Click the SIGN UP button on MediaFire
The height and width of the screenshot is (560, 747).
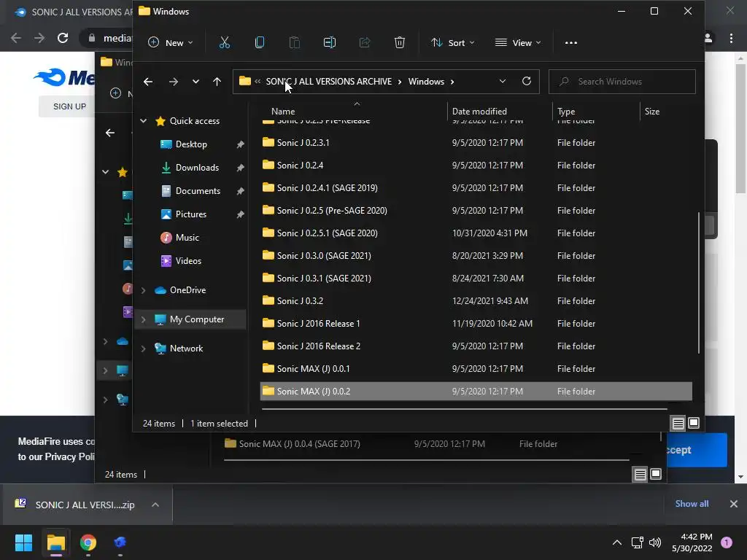69,106
